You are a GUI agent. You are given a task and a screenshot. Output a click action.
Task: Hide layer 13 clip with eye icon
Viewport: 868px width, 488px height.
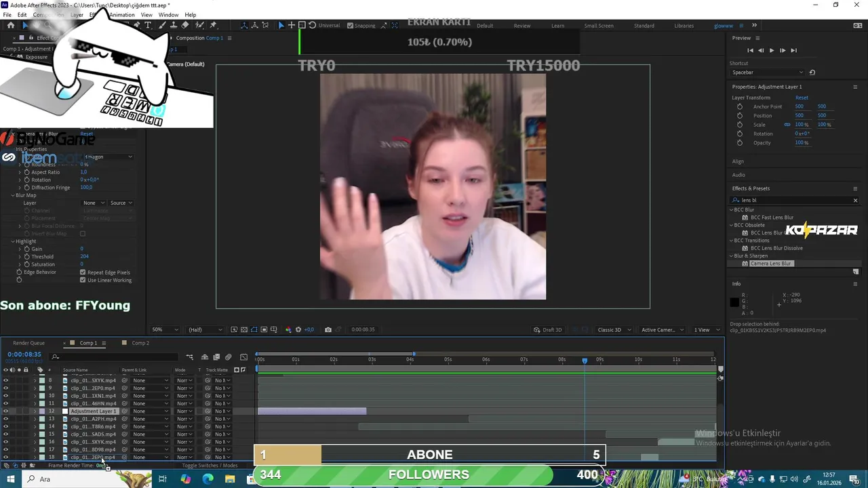5,419
